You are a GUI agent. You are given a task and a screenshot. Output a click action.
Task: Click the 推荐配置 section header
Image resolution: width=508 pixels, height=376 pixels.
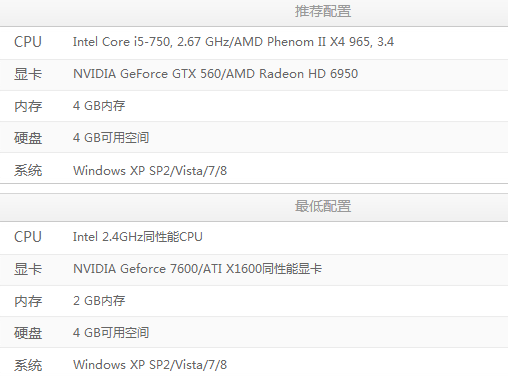323,11
